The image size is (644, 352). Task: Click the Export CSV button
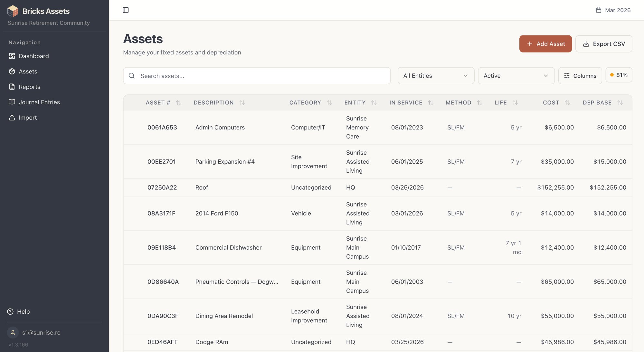coord(604,43)
